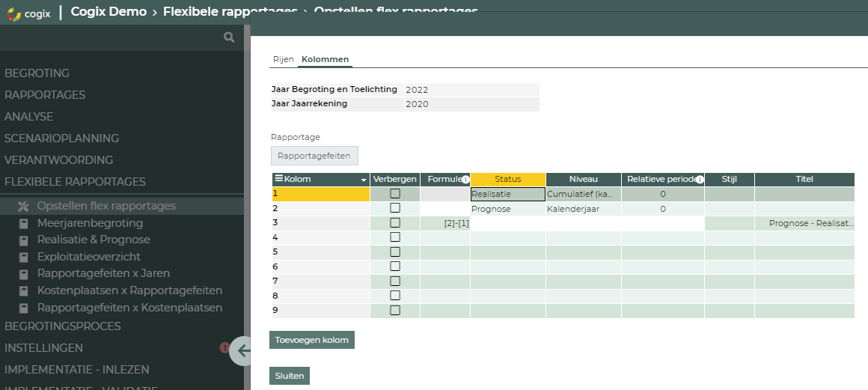The width and height of the screenshot is (868, 390).
Task: Tick the Verbergen checkbox for column 5
Action: coord(394,252)
